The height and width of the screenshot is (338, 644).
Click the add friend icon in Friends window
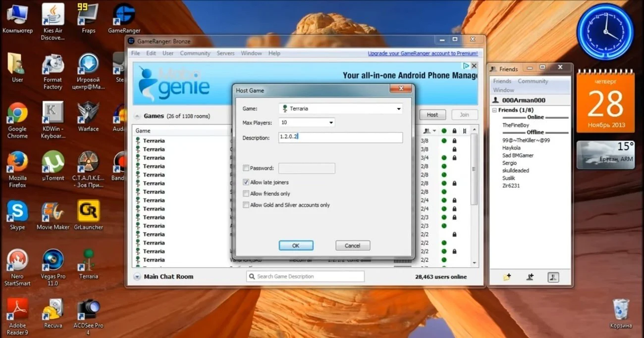click(x=530, y=277)
